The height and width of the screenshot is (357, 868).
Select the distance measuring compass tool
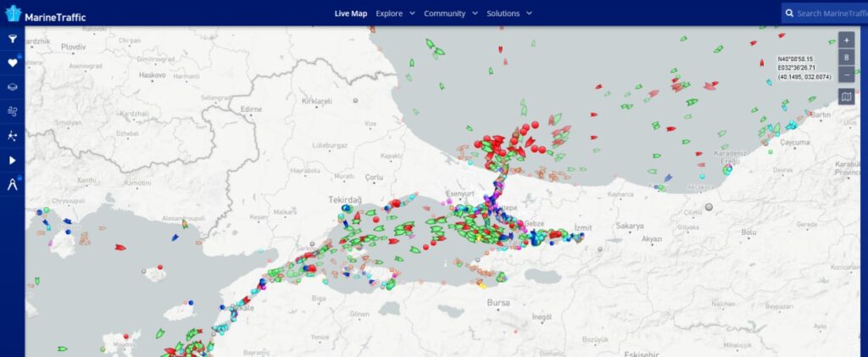tap(12, 184)
